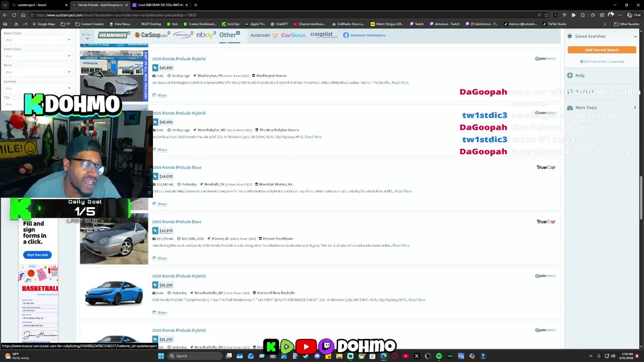Open the Windows Start menu
Image resolution: width=644 pixels, height=362 pixels.
pyautogui.click(x=161, y=356)
